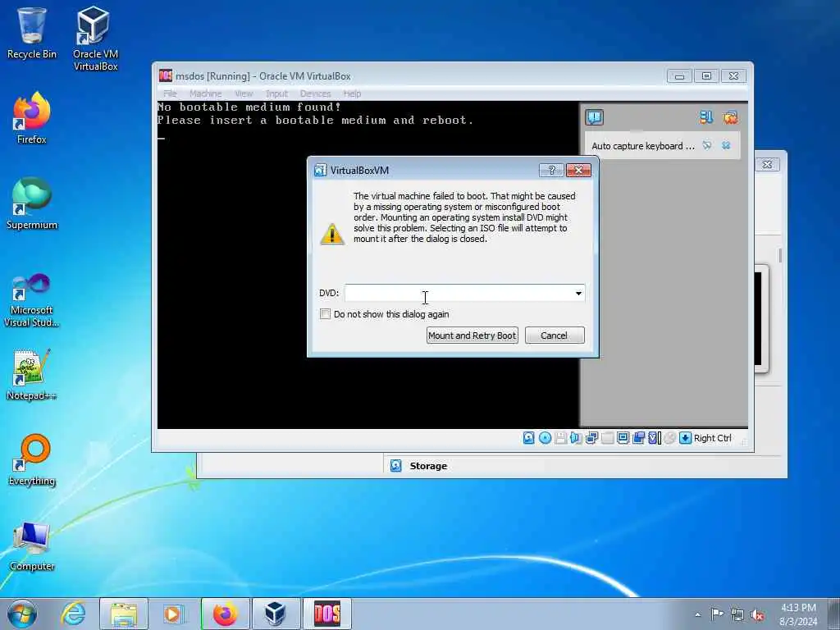The height and width of the screenshot is (630, 840).
Task: Click the network adapters indicator in status bar
Action: tap(591, 438)
